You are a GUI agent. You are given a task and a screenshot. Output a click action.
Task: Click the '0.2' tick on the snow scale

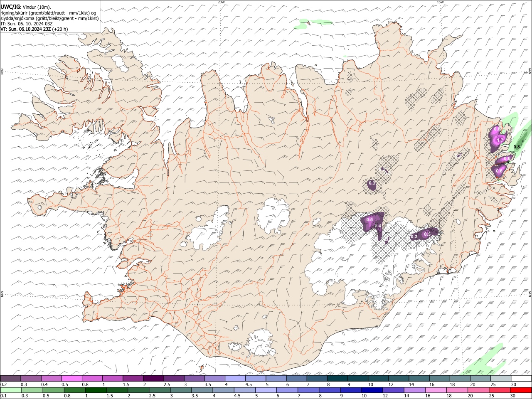point(3,384)
